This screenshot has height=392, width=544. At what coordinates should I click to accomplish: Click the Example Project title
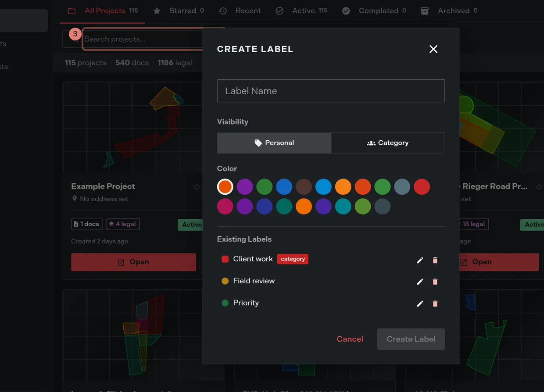pyautogui.click(x=103, y=186)
